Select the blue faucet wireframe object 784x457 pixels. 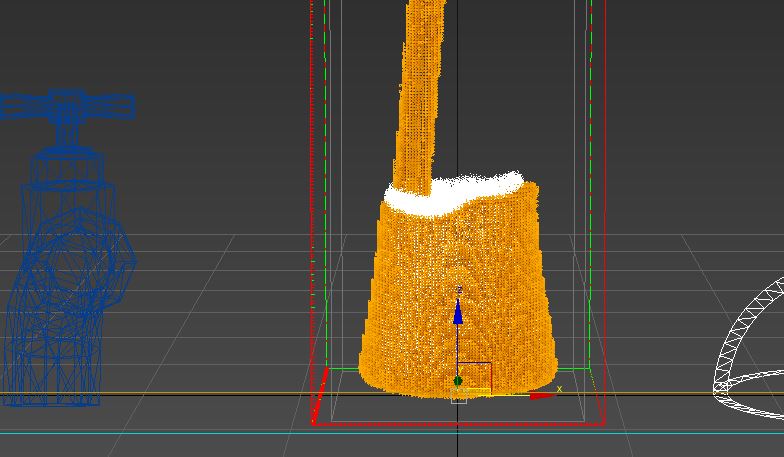tap(68, 248)
